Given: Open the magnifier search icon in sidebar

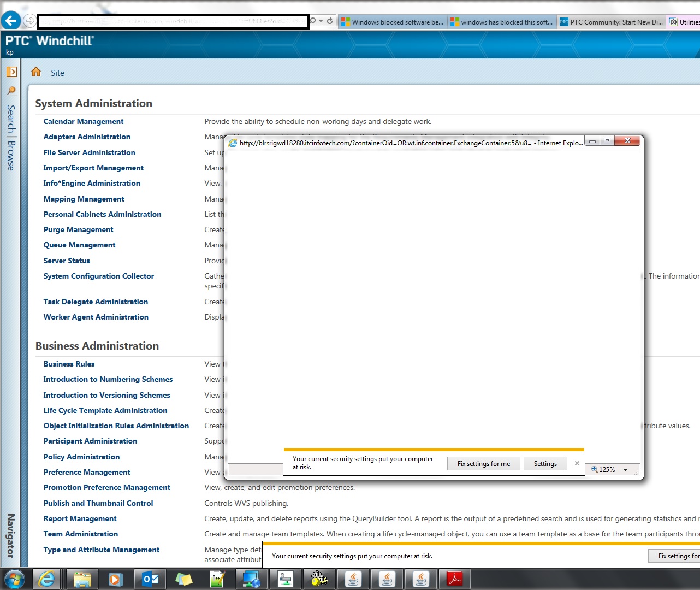Looking at the screenshot, I should point(11,91).
